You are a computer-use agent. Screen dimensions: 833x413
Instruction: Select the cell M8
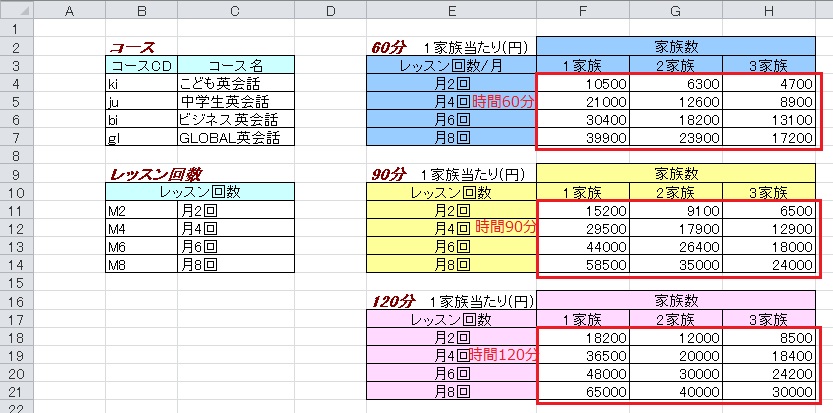(141, 264)
